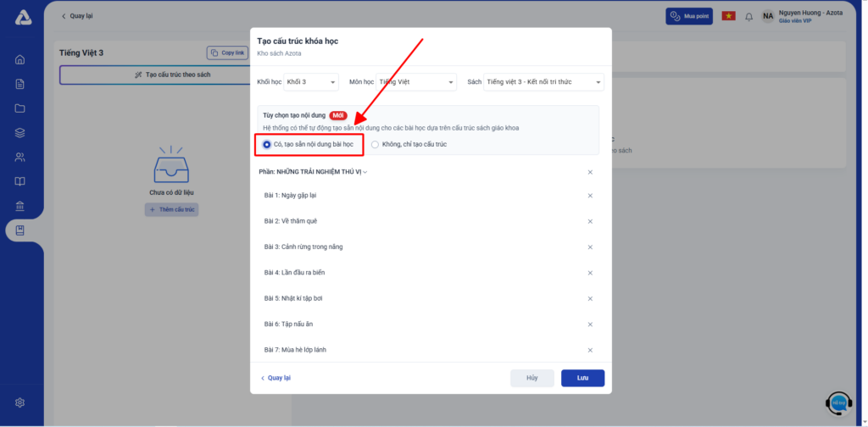Open the Môn học dropdown
868x427 pixels.
point(415,82)
